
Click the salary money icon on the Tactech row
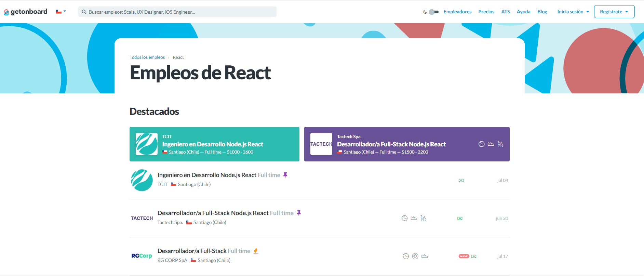(x=460, y=219)
